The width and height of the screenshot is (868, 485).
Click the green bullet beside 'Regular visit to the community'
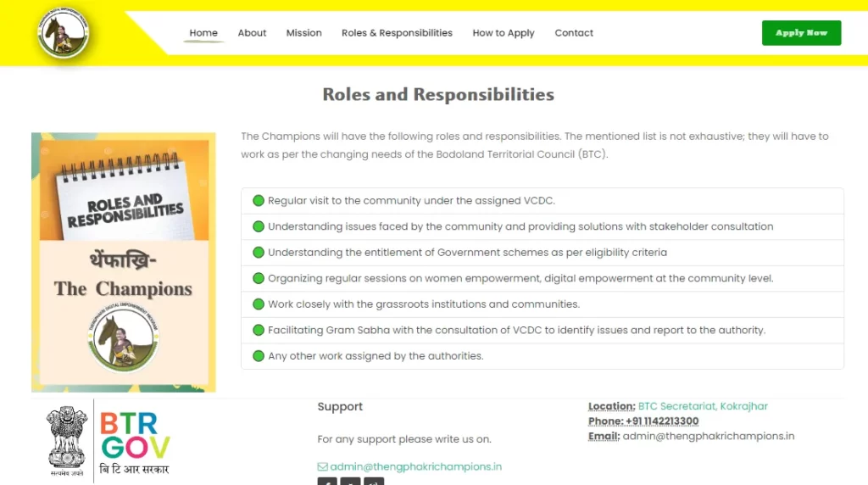[259, 200]
